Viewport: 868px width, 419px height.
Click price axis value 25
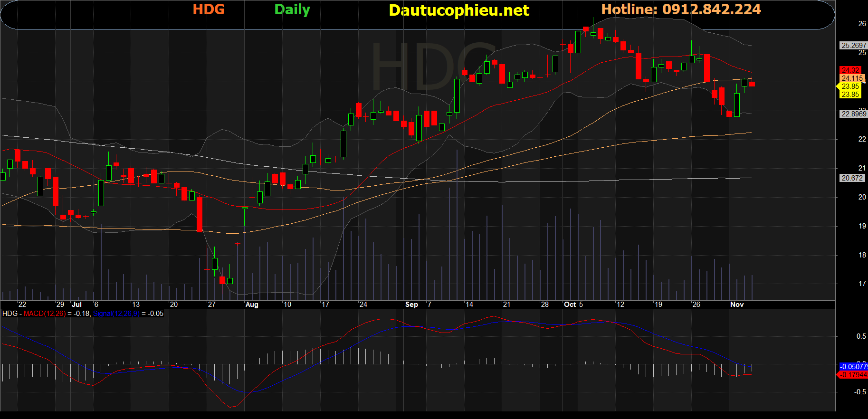tap(862, 53)
